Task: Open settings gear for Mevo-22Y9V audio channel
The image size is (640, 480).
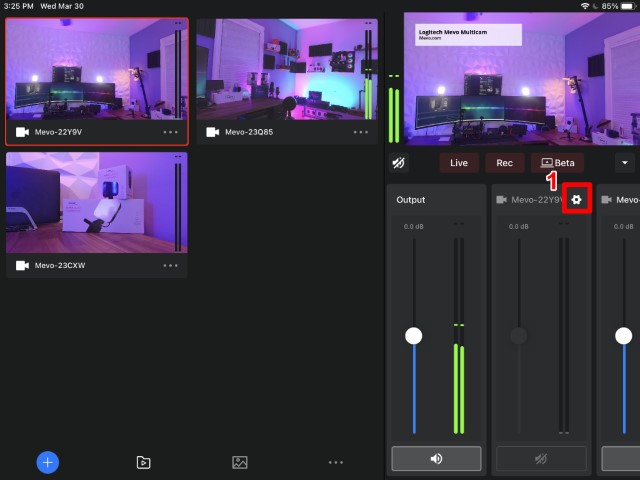Action: (576, 200)
